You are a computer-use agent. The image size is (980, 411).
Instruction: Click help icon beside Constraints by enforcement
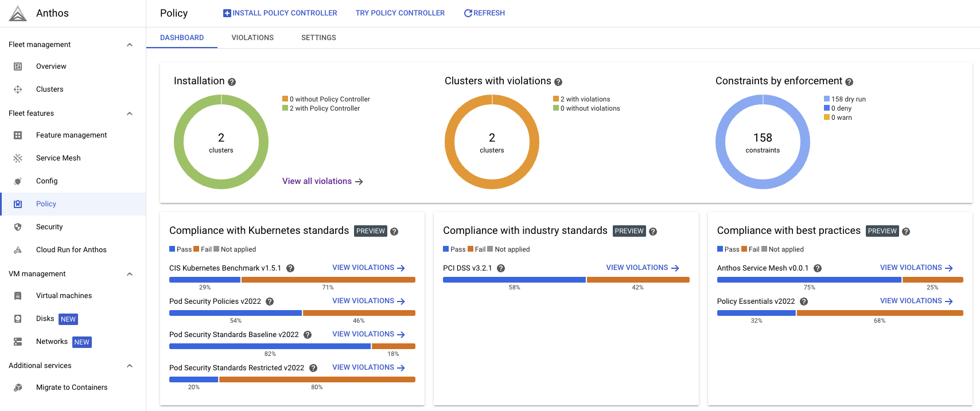tap(849, 82)
